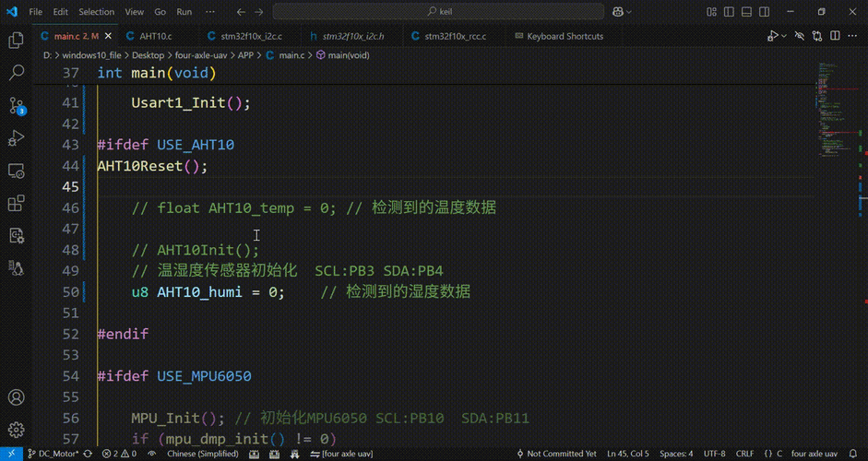Open the Manage gear menu
Viewport: 868px width, 461px height.
click(16, 430)
